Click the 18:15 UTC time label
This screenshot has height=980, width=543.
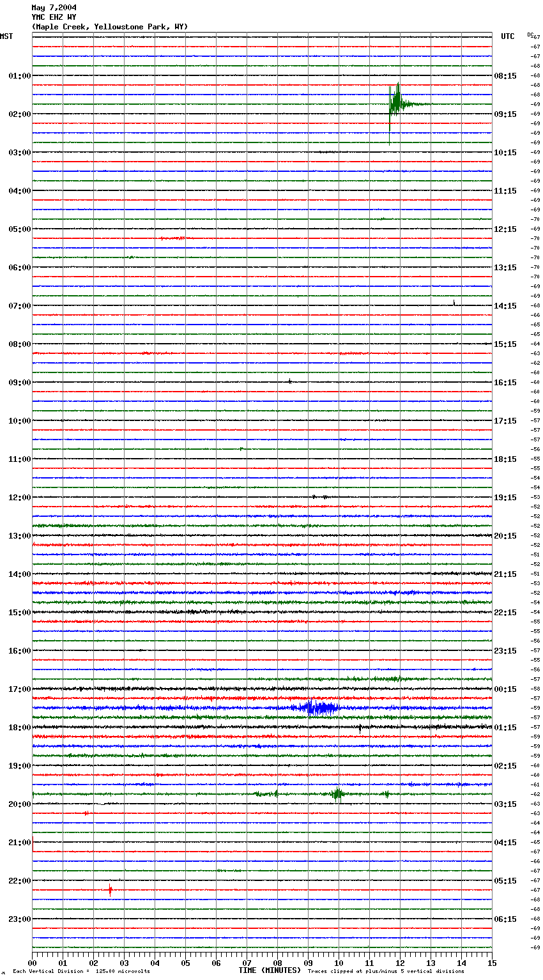(505, 459)
